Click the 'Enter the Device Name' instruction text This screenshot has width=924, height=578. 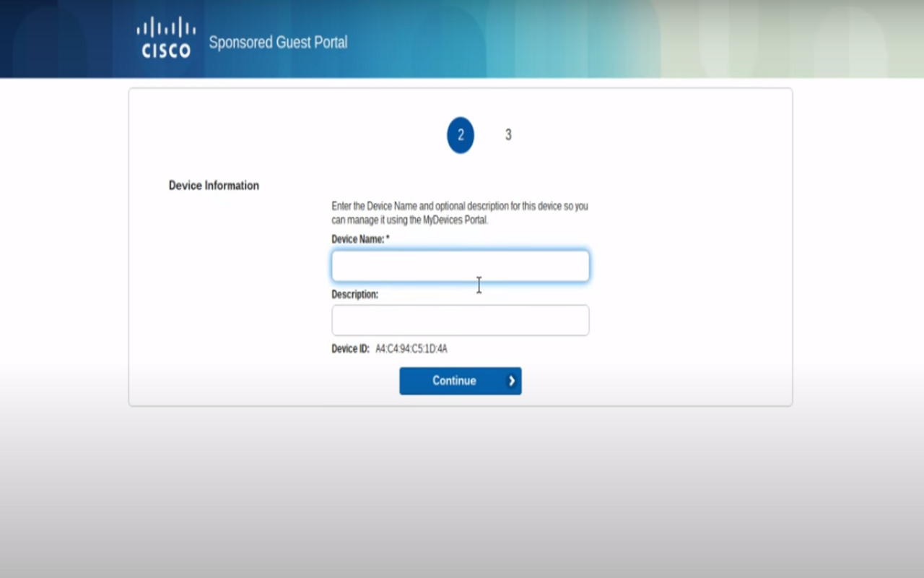(x=460, y=213)
